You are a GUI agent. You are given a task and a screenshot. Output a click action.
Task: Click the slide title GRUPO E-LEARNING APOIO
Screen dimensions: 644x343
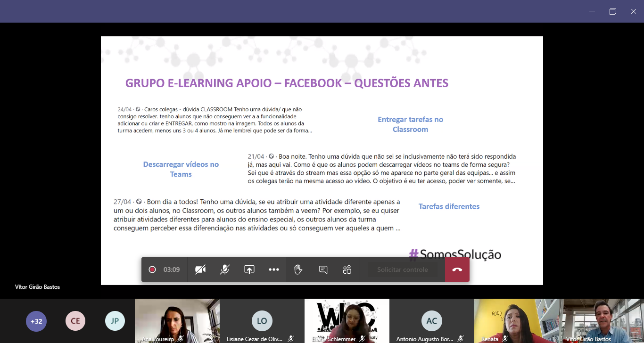click(x=287, y=83)
